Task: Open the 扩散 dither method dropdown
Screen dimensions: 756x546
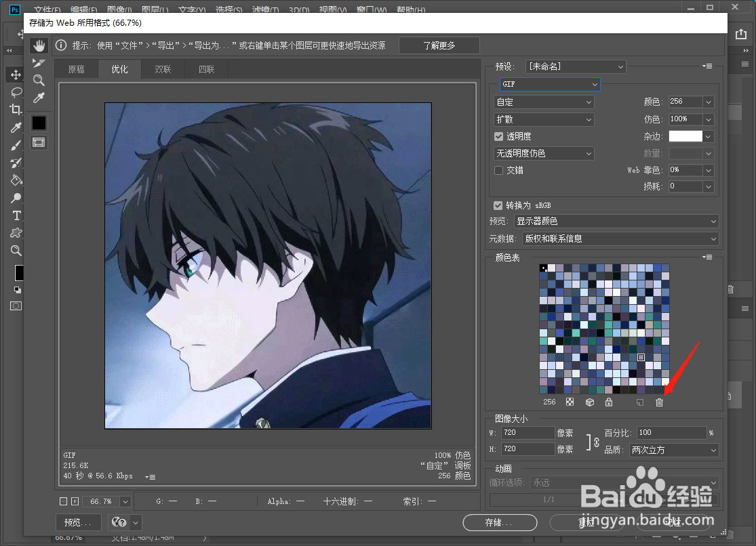Action: 544,119
